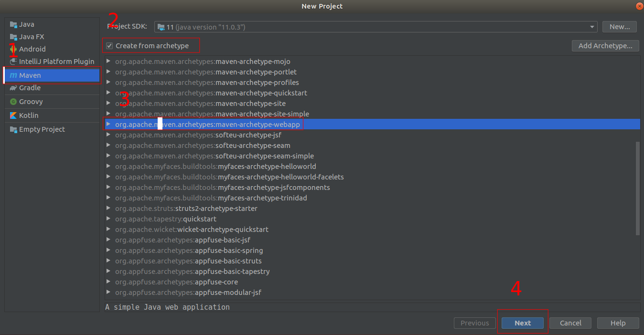Select Kotlin project type
Screen dimensions: 644x335
(x=52, y=115)
